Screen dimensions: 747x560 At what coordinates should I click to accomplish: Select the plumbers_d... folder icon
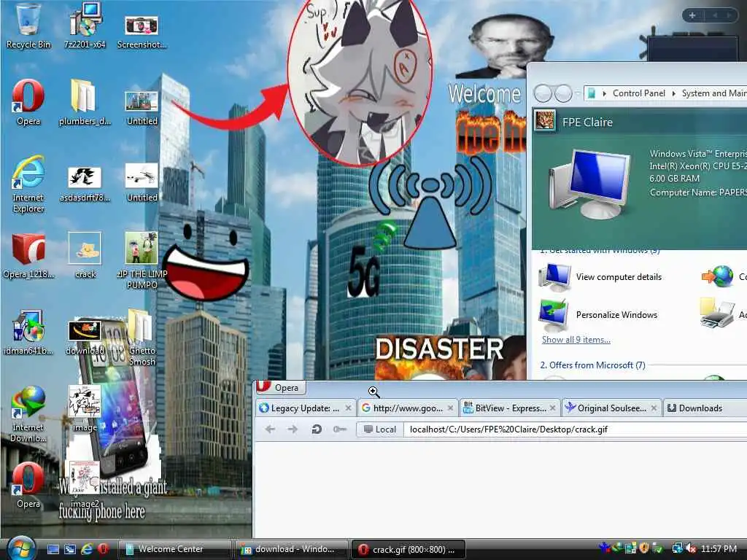[85, 102]
